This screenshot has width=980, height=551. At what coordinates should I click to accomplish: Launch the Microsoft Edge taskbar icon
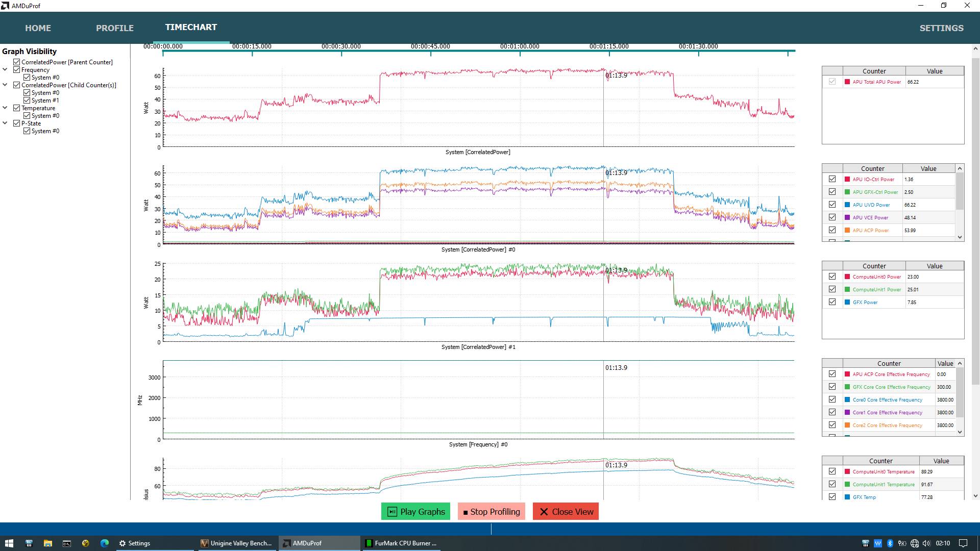point(105,543)
